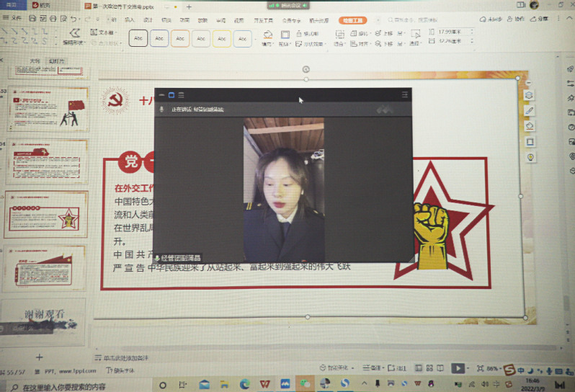This screenshot has width=575, height=392.
Task: Open the Selection pane (选择) icon
Action: 415,34
